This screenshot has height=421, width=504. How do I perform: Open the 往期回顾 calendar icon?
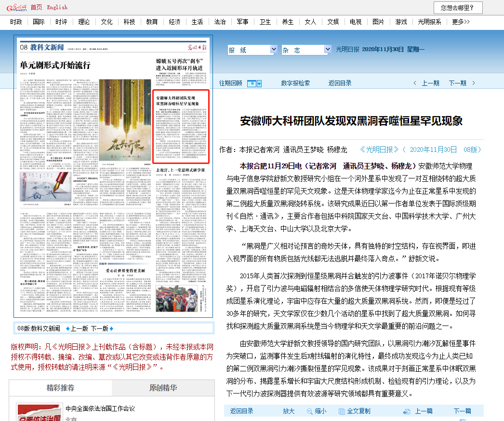(252, 83)
